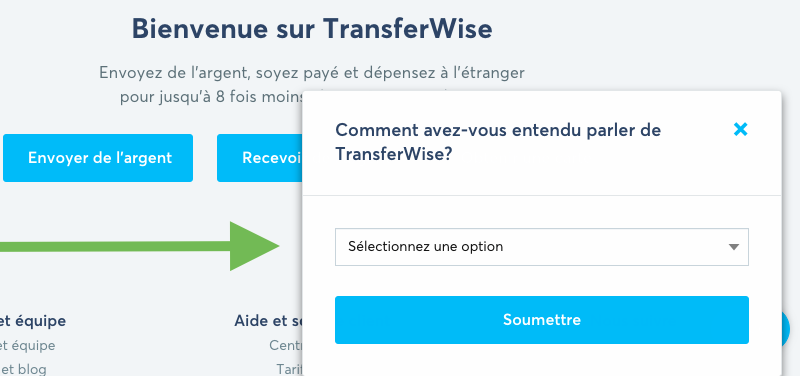
Task: Open the "Sélectionnez une option" dropdown
Action: (542, 247)
